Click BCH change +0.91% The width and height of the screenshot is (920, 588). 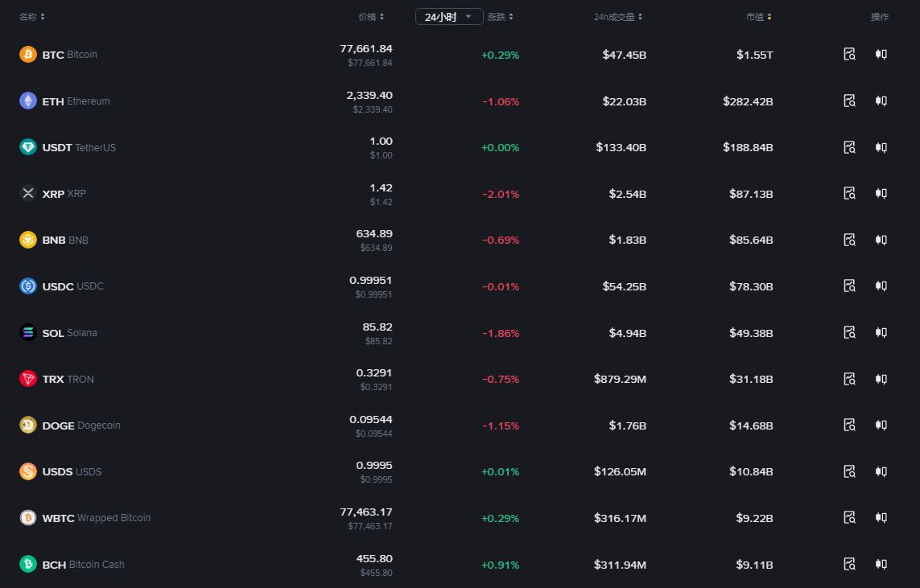click(x=501, y=565)
